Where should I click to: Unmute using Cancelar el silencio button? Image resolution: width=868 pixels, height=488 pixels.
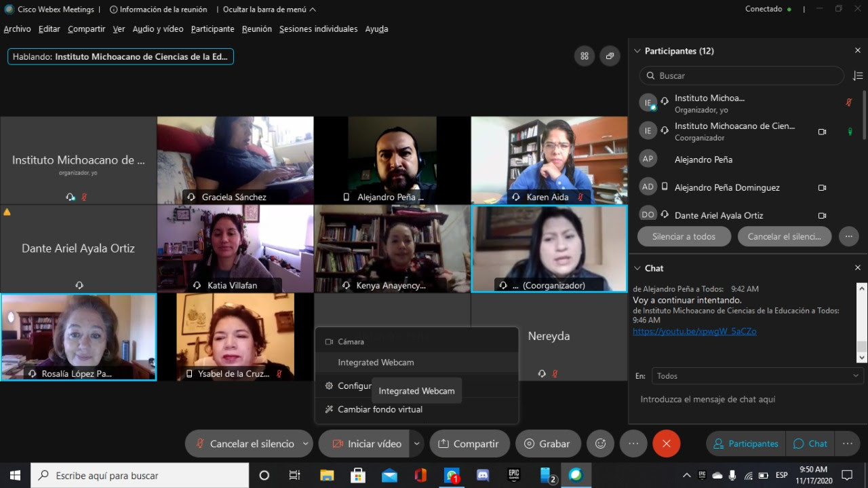[244, 443]
